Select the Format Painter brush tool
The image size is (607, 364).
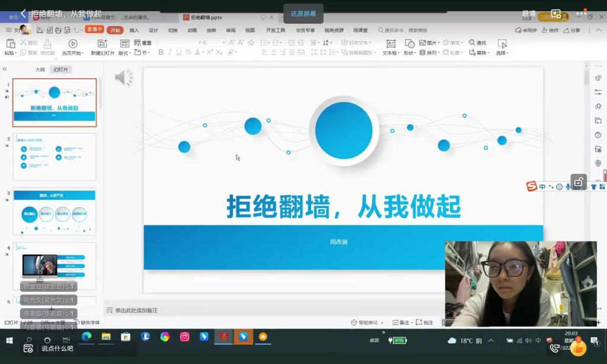(47, 43)
